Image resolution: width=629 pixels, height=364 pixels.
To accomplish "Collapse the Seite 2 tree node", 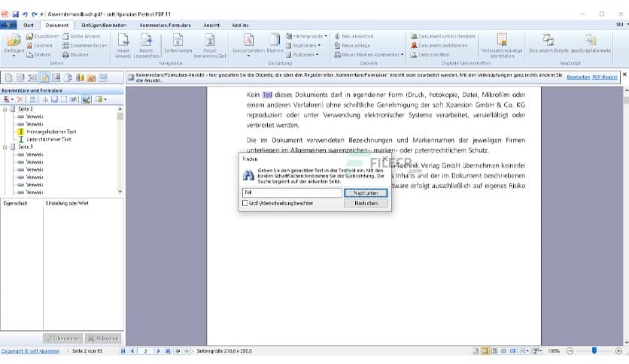I will pos(5,109).
